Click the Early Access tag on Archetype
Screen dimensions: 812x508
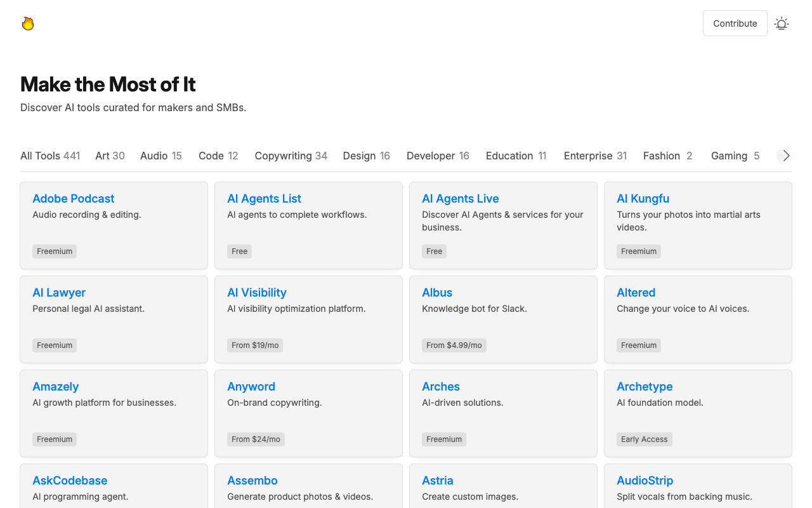[645, 439]
